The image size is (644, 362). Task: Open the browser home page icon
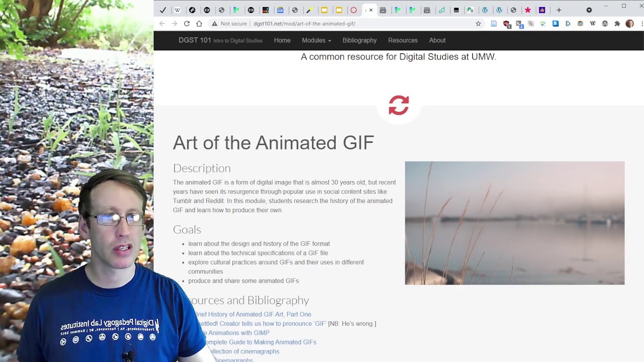point(199,24)
